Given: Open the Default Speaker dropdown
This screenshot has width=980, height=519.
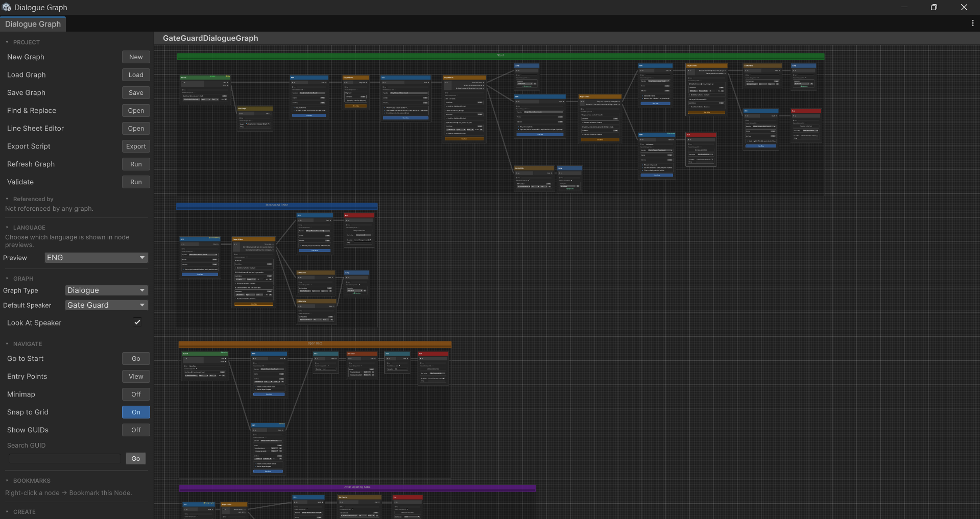Looking at the screenshot, I should pos(107,305).
